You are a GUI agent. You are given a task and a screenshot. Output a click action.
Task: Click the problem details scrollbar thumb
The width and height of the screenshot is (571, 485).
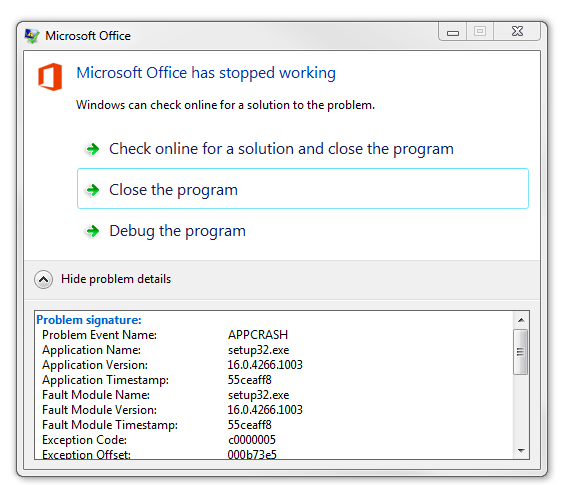click(520, 352)
